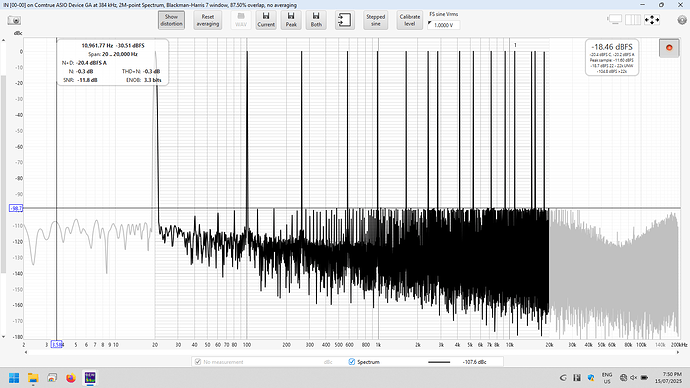
Task: Tick the No measurement checkbox
Action: (x=198, y=362)
